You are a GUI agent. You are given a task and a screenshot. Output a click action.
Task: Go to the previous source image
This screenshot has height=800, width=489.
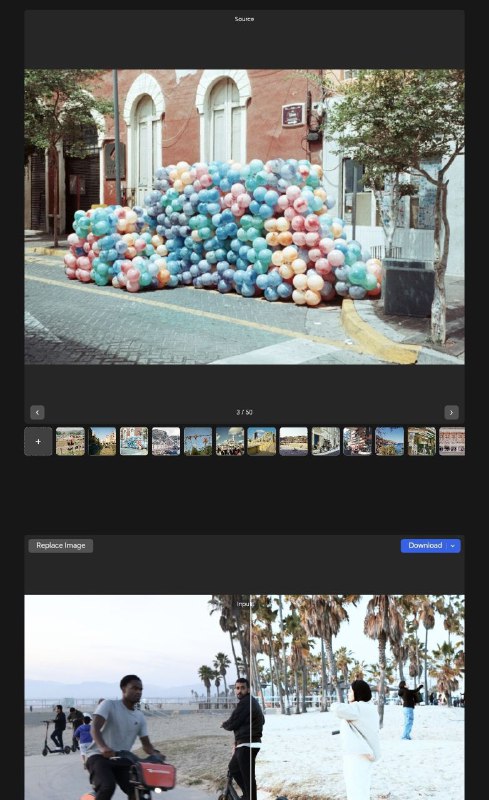37,412
